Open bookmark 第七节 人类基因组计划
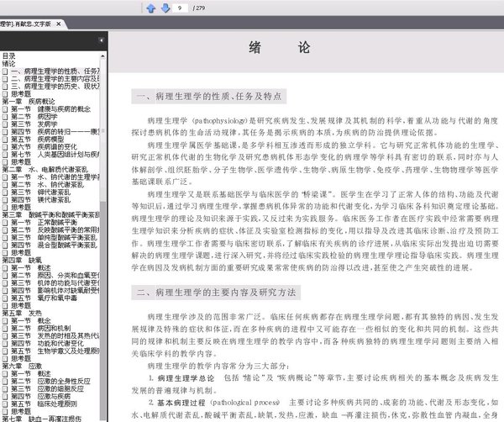The width and height of the screenshot is (504, 422). coord(55,155)
